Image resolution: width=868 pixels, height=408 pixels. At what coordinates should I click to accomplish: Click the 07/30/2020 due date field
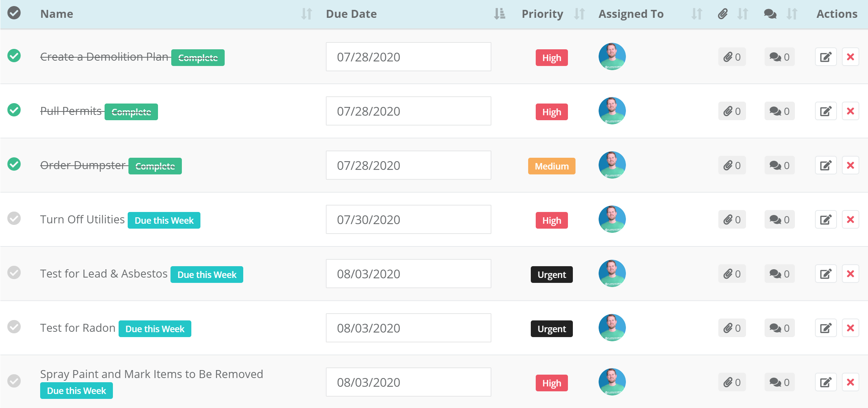[x=408, y=220]
